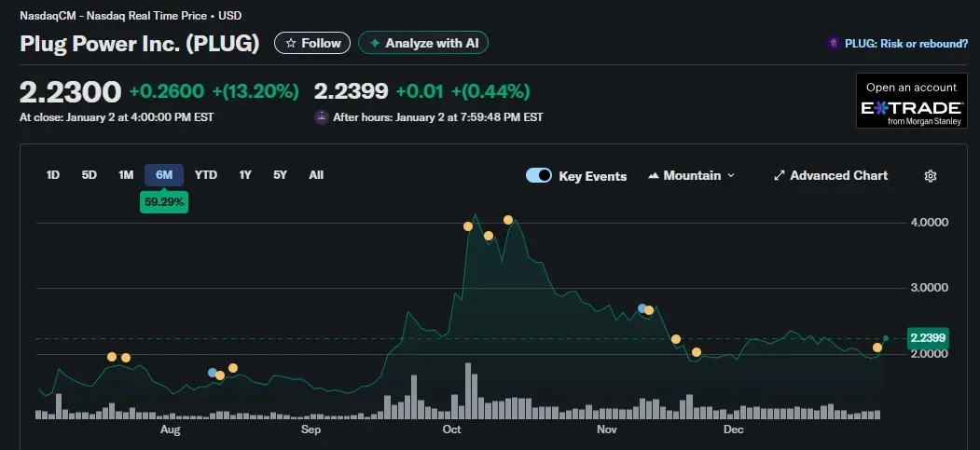Click the blue key event marker in August
Viewport: 980px width, 450px height.
click(213, 373)
